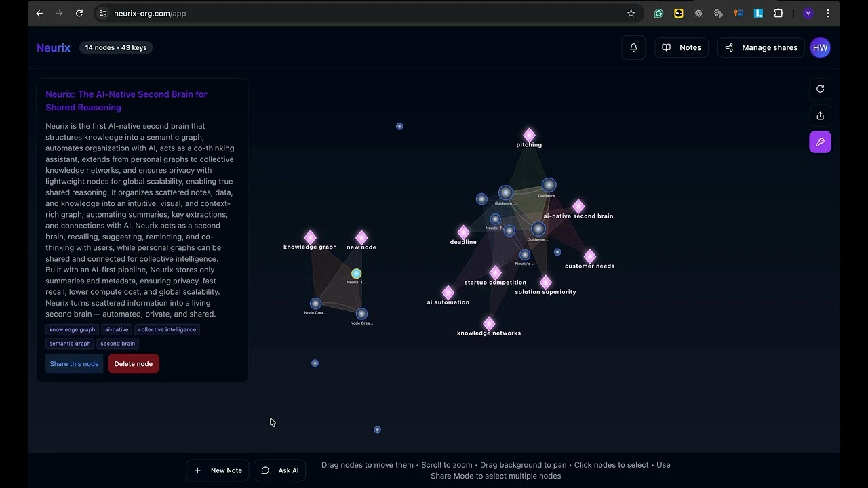Click the site info icon in address bar
This screenshot has width=868, height=488.
click(x=102, y=13)
